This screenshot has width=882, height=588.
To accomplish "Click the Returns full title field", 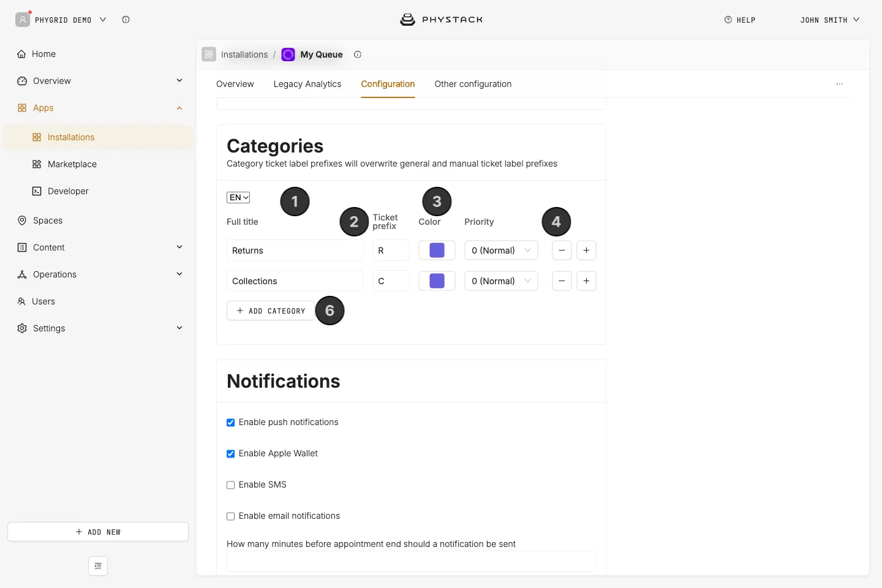I will 295,251.
